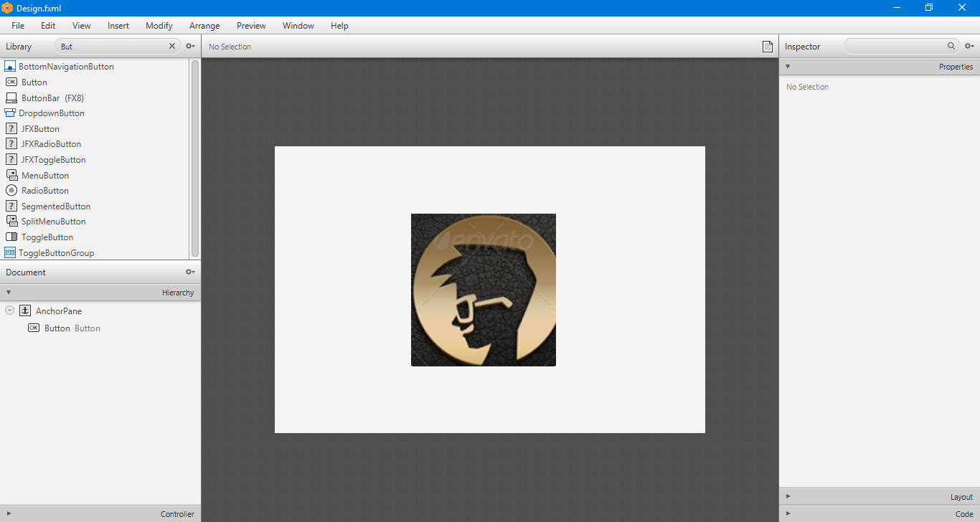Viewport: 980px width, 522px height.
Task: Select the Button node in the Hierarchy
Action: coord(57,328)
